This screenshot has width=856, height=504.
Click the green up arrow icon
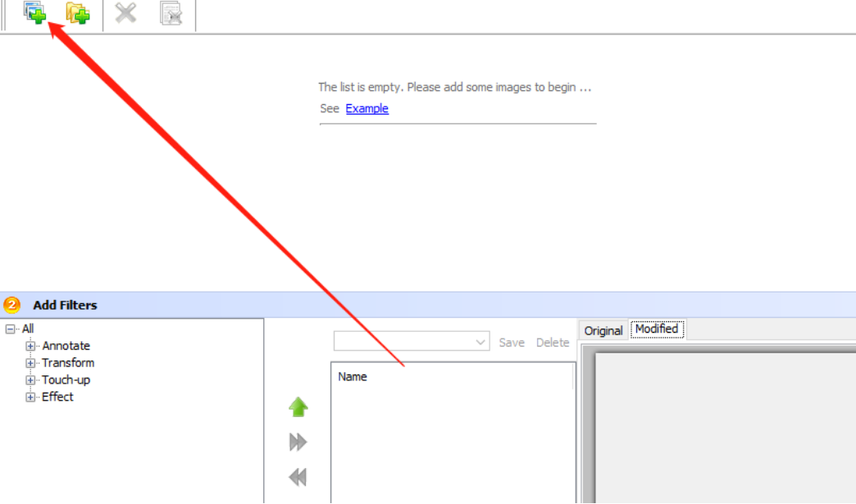[x=298, y=407]
